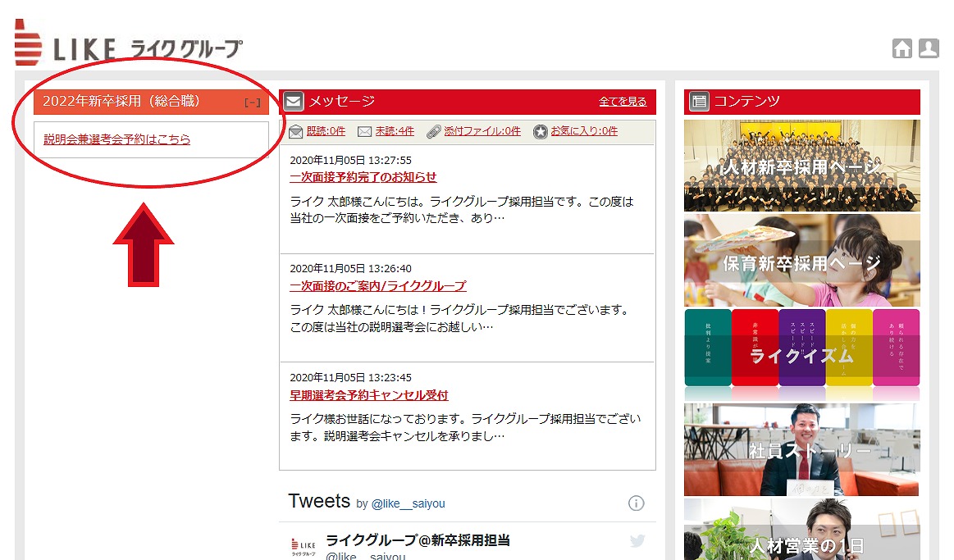
Task: Filter by 既読:0件
Action: coord(326,131)
